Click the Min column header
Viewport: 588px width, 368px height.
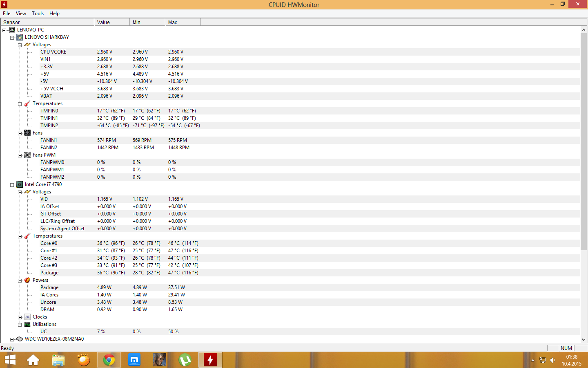(147, 22)
